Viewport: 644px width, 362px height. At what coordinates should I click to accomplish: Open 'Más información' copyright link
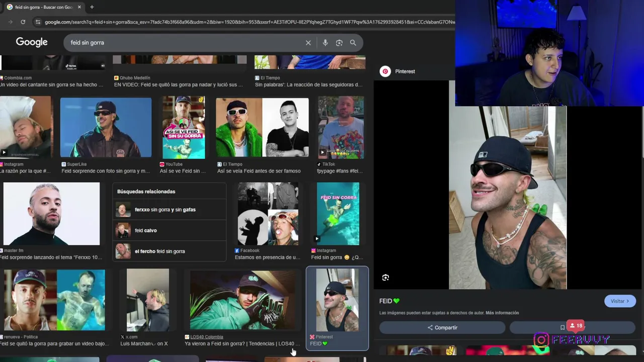[502, 313]
